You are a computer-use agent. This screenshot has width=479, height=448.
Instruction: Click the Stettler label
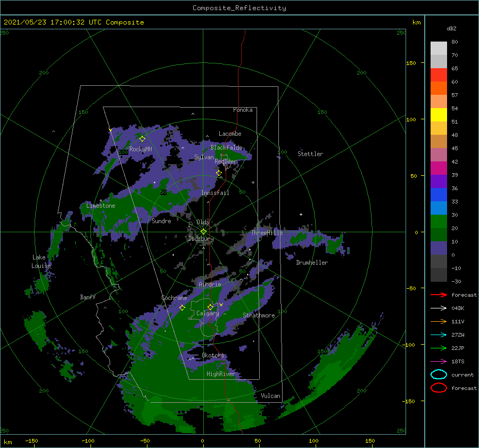[x=310, y=154]
